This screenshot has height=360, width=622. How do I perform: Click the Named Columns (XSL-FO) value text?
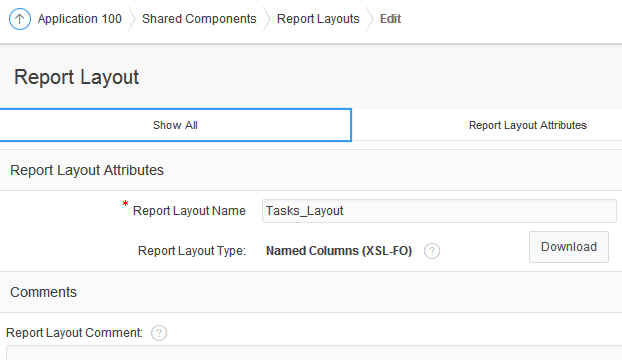[339, 251]
